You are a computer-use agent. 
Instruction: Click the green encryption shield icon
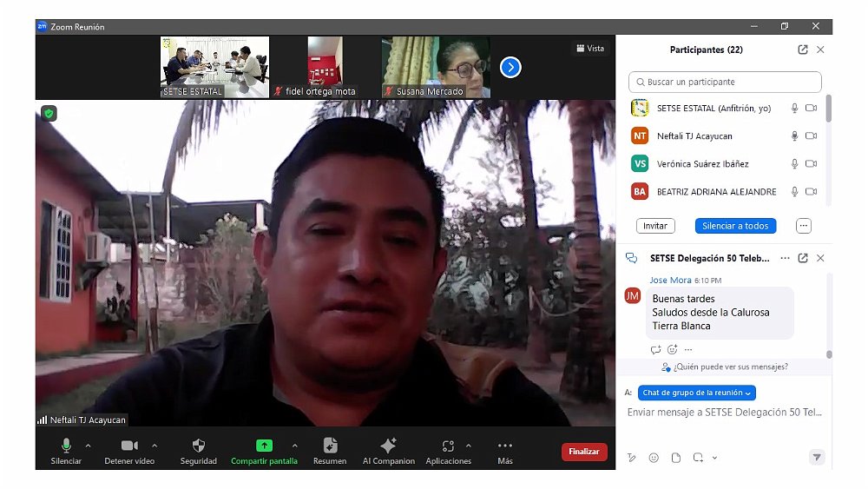[x=49, y=113]
